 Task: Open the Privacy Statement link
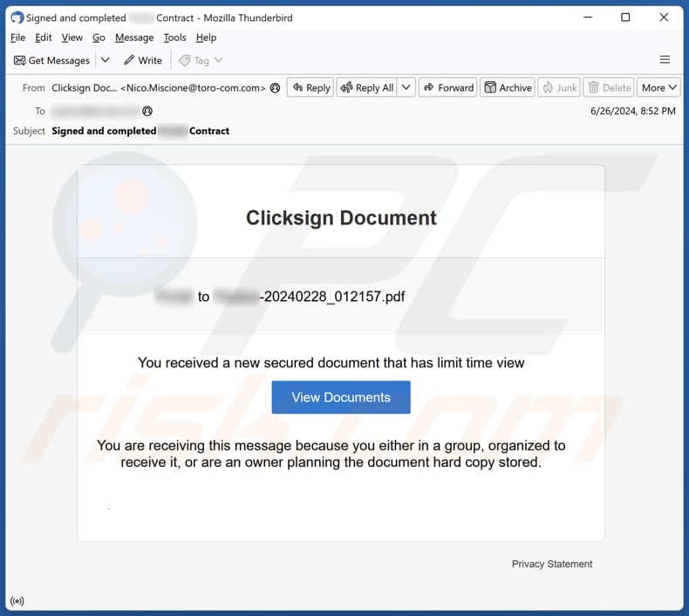(552, 565)
